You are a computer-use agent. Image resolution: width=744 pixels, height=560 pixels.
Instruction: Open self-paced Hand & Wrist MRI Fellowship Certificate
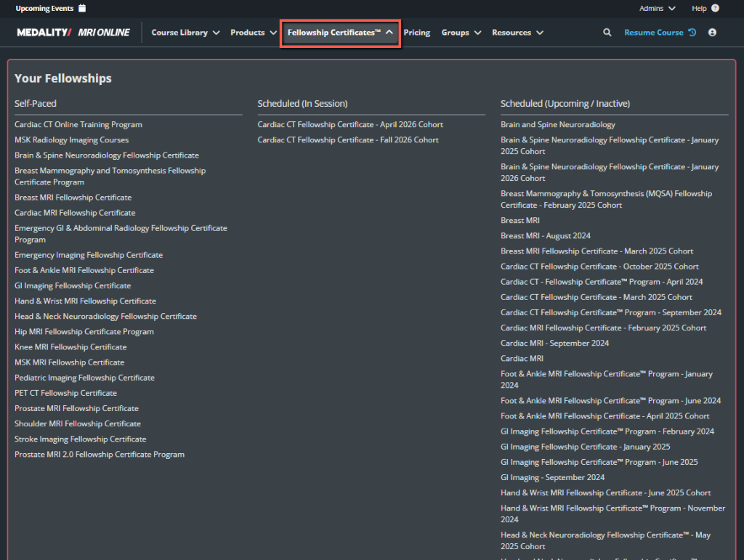86,301
